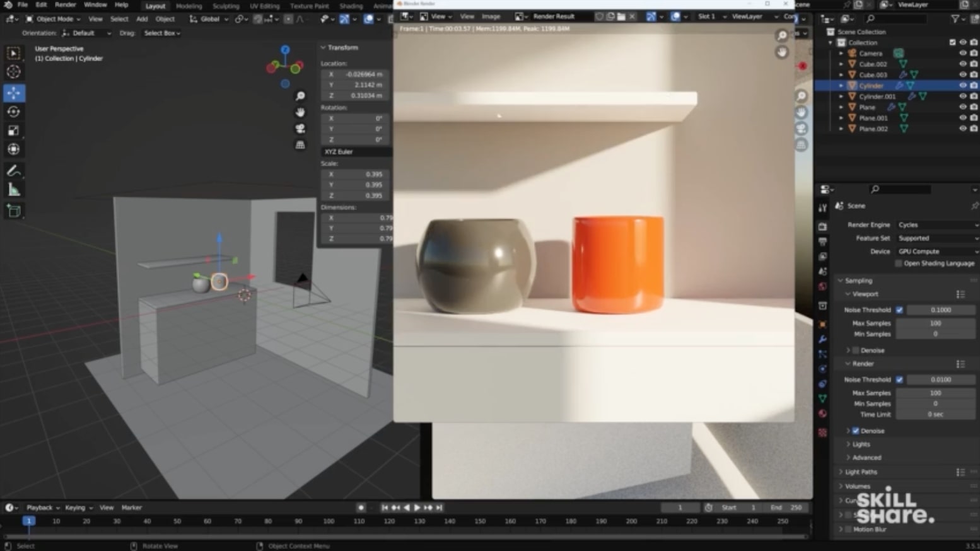
Task: Open the Render Properties tab in properties editor
Action: (822, 225)
